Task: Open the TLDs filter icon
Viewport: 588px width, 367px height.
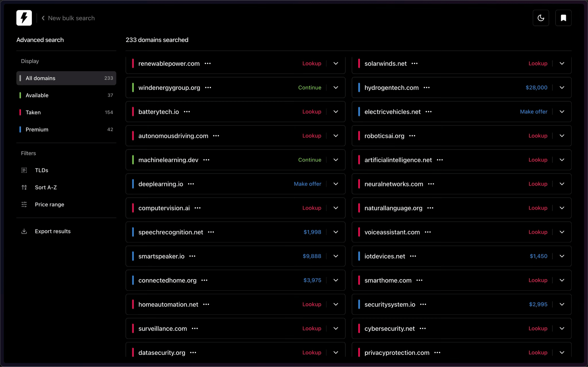Action: point(24,170)
